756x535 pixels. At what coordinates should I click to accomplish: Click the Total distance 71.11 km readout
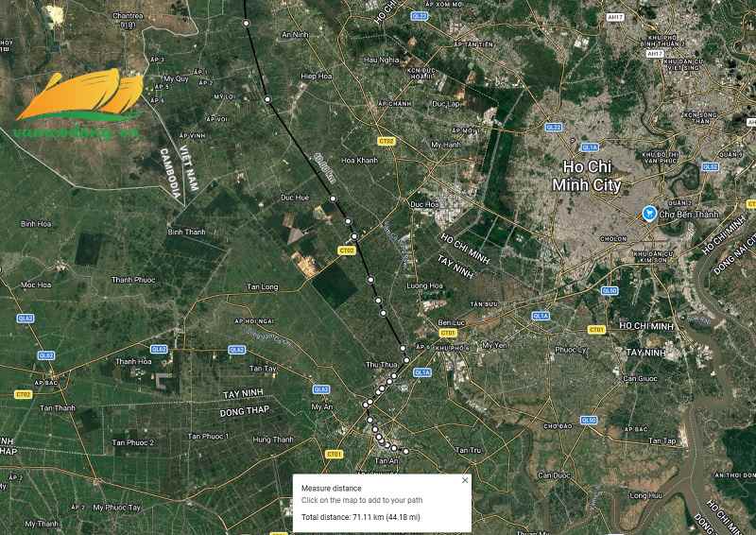coord(361,517)
